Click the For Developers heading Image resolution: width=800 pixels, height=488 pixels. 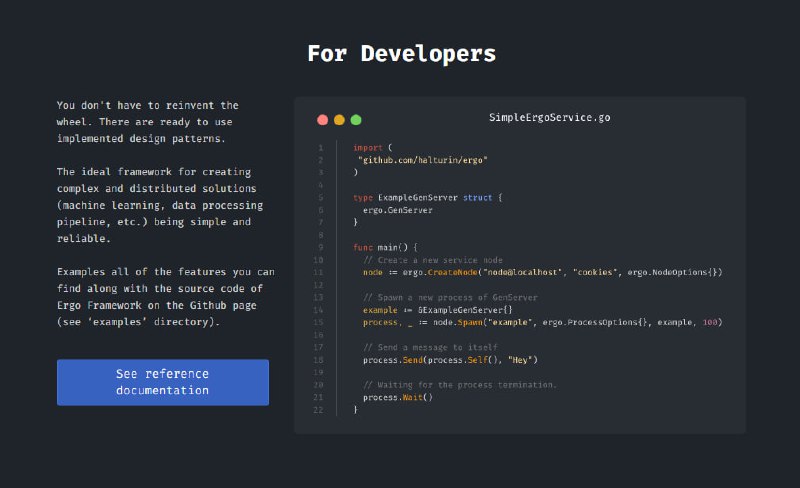pyautogui.click(x=400, y=53)
